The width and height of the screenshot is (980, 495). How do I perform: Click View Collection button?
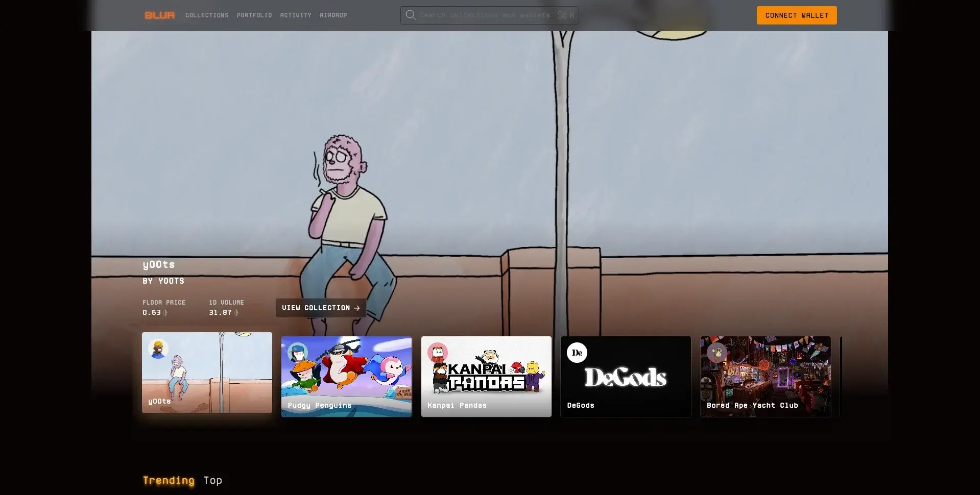pos(321,308)
